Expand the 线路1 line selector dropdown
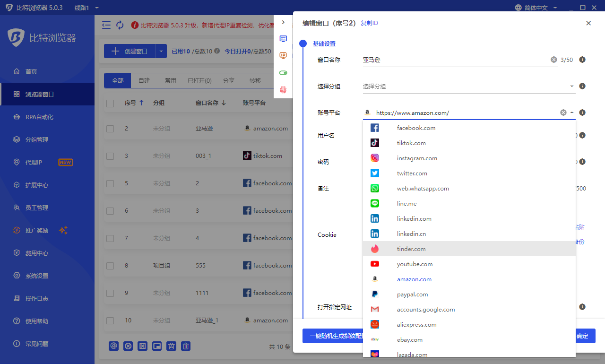605x364 pixels. coord(84,8)
